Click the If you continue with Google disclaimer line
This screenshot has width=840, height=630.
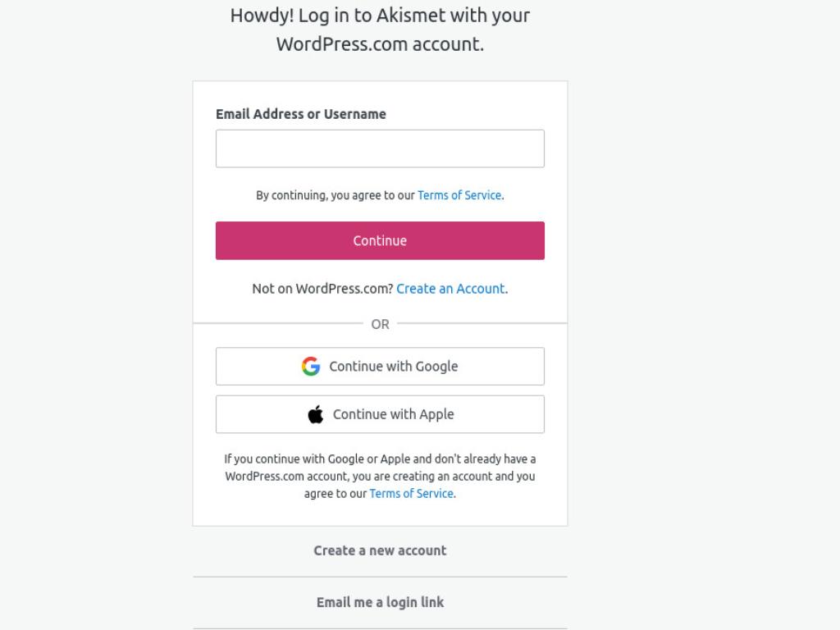pos(380,459)
